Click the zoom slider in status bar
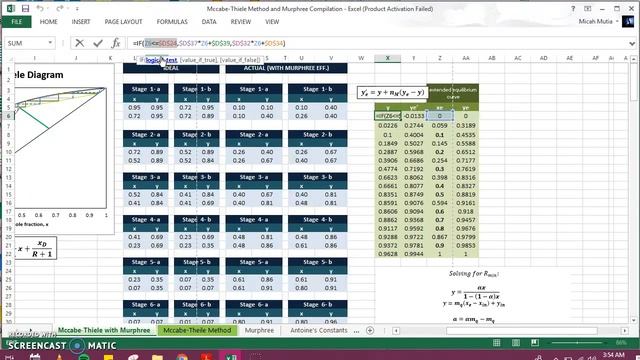Image resolution: width=640 pixels, height=360 pixels. (577, 343)
